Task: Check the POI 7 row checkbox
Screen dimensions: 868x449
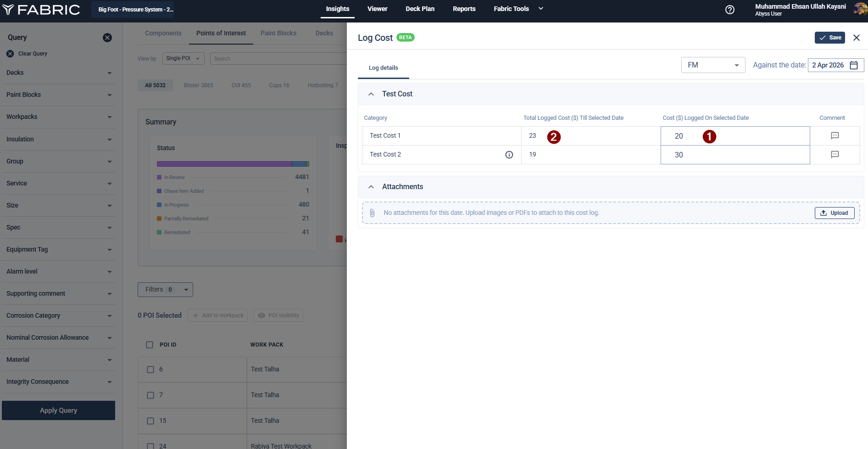Action: (x=150, y=395)
